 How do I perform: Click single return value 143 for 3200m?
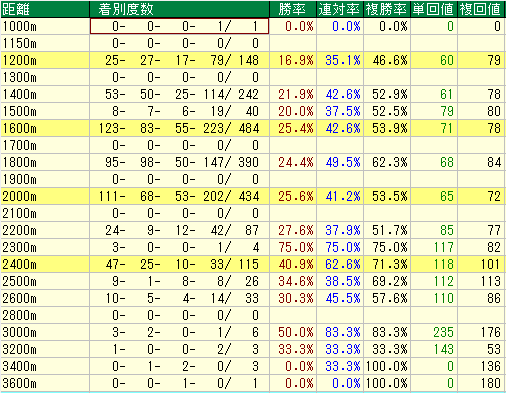pyautogui.click(x=444, y=349)
